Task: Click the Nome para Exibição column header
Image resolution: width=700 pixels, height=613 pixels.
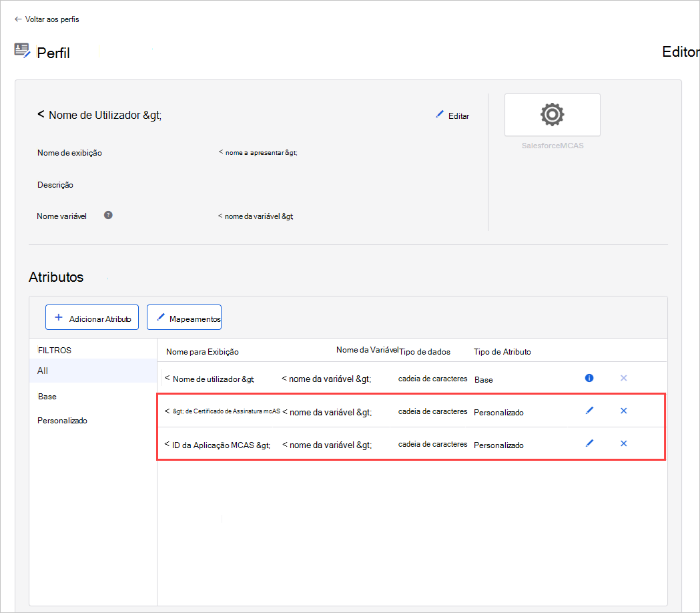Action: click(202, 352)
